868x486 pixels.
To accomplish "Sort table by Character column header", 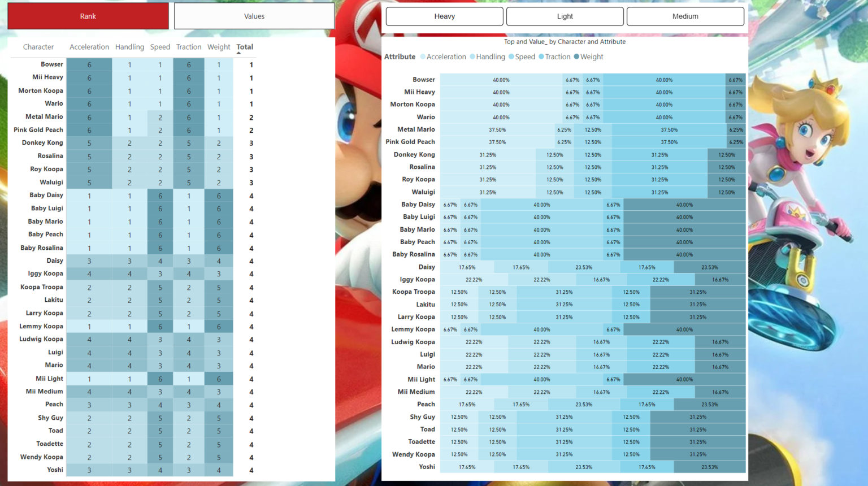I will pyautogui.click(x=38, y=47).
